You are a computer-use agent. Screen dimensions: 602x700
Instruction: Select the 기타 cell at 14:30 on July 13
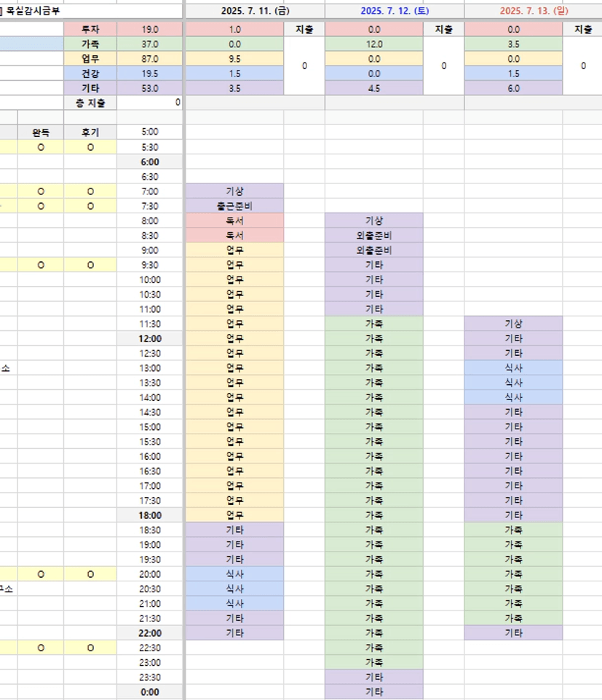coord(514,413)
